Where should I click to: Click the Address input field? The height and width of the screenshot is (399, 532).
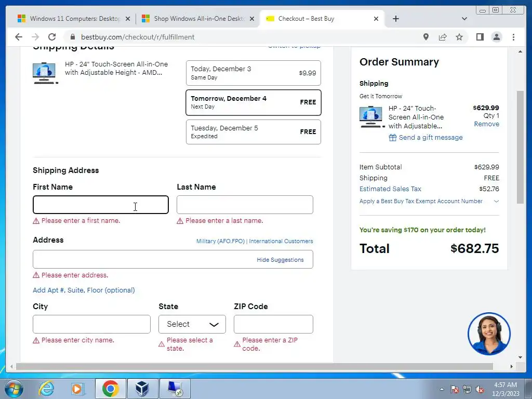coord(173,259)
